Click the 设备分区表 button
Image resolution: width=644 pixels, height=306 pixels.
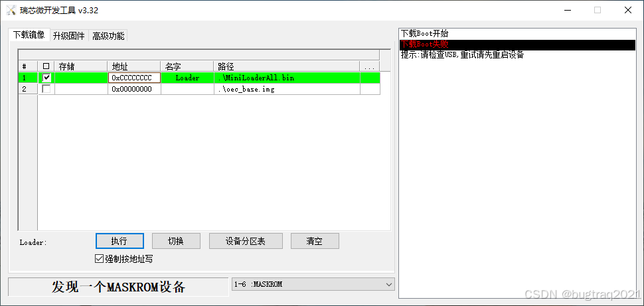point(246,241)
